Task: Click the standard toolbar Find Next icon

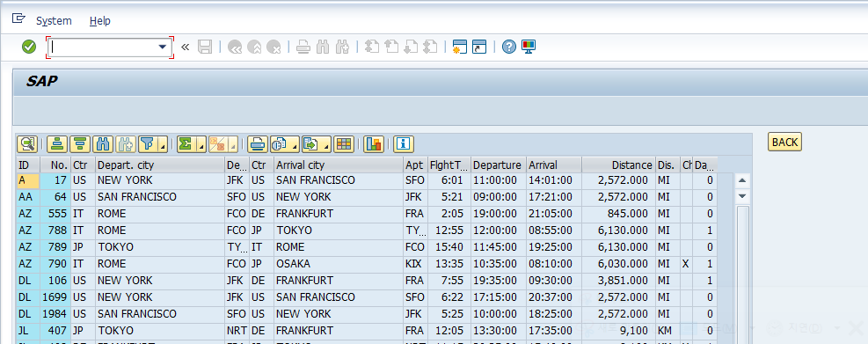Action: click(342, 48)
